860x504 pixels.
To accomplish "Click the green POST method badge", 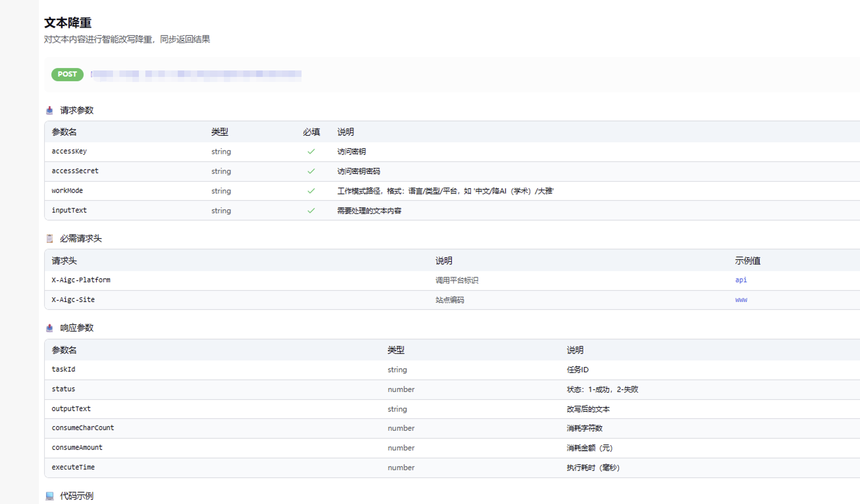I will pos(67,74).
